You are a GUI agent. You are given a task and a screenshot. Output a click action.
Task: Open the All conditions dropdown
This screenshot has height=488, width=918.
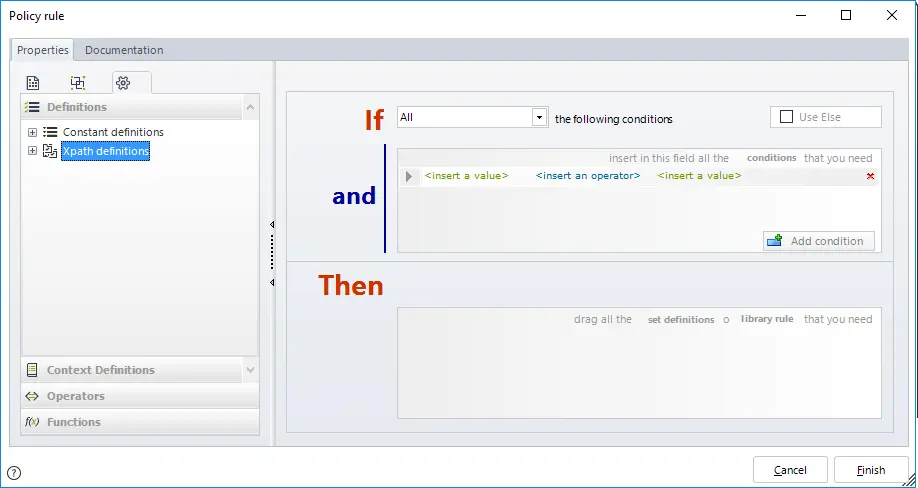point(539,117)
